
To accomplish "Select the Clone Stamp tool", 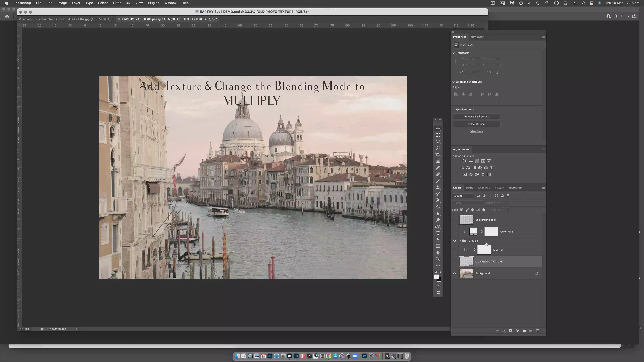I will (x=438, y=187).
